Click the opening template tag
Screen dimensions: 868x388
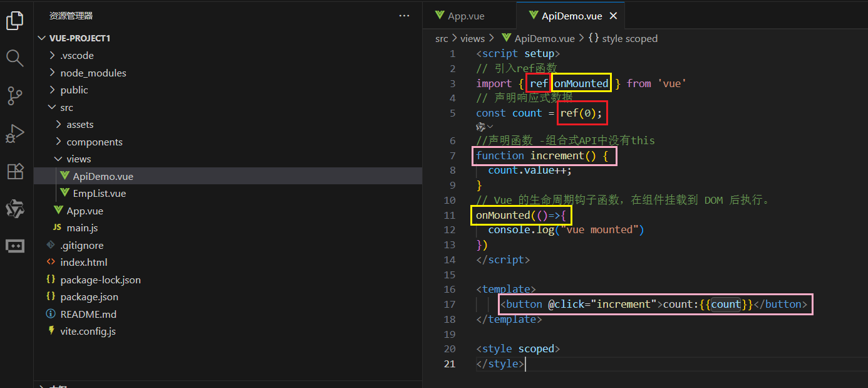[x=506, y=290]
